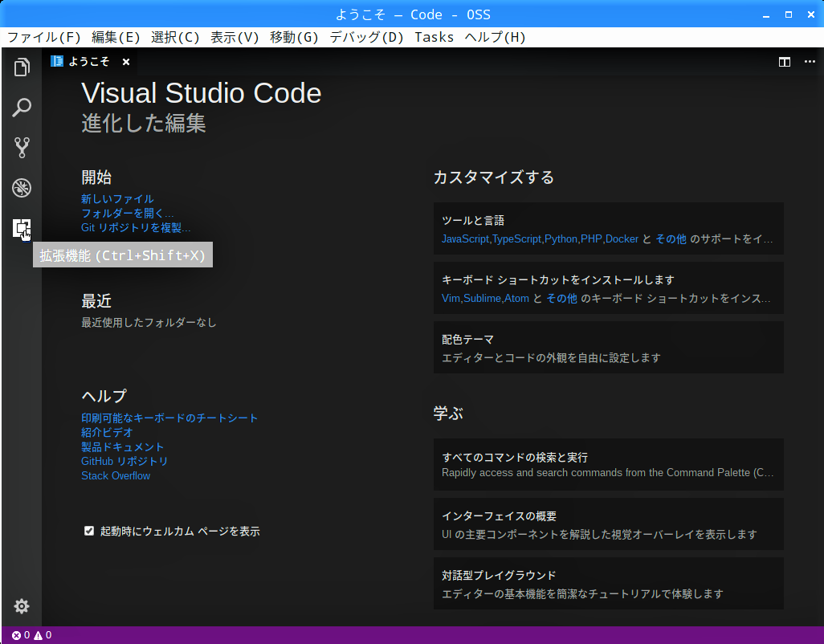Open the ファイル(F) menu
Screen dimensions: 824x644
click(x=43, y=37)
